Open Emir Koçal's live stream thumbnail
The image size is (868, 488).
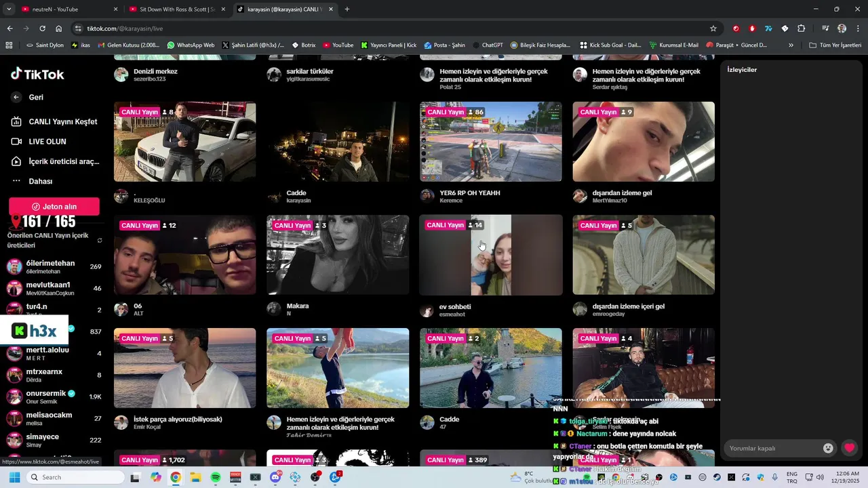pos(184,368)
